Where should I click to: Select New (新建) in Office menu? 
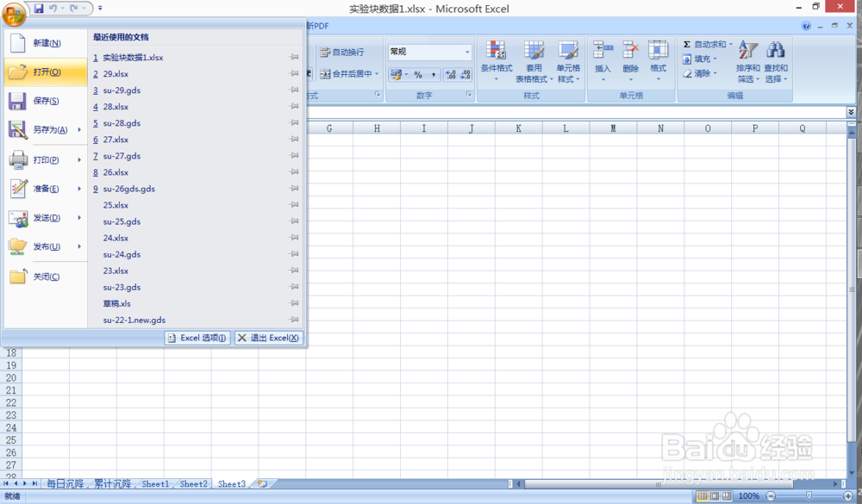[46, 43]
